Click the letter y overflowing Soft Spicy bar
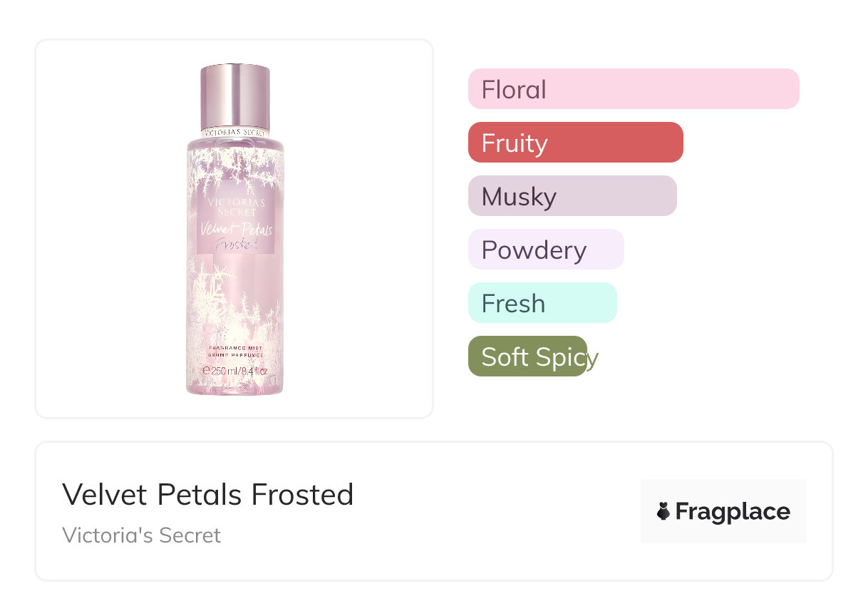 pos(593,359)
